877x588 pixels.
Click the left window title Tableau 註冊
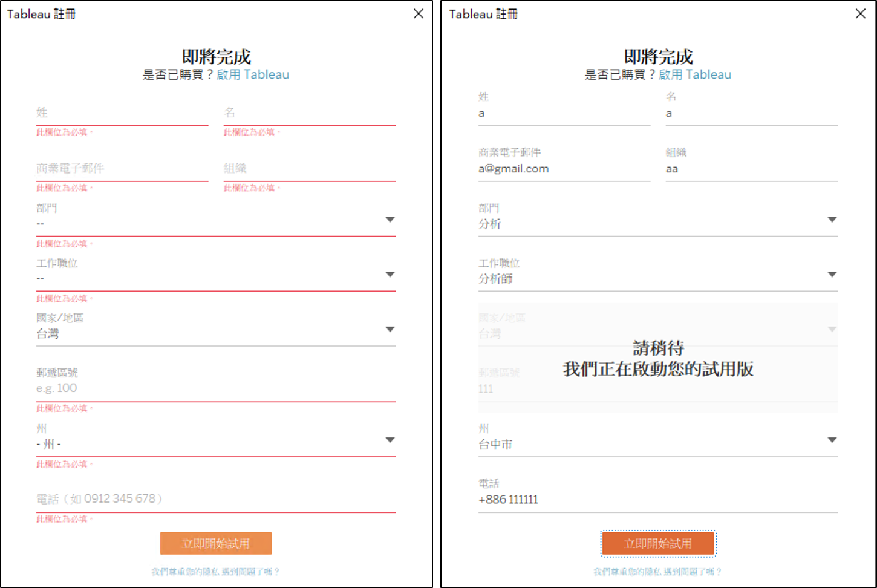41,14
